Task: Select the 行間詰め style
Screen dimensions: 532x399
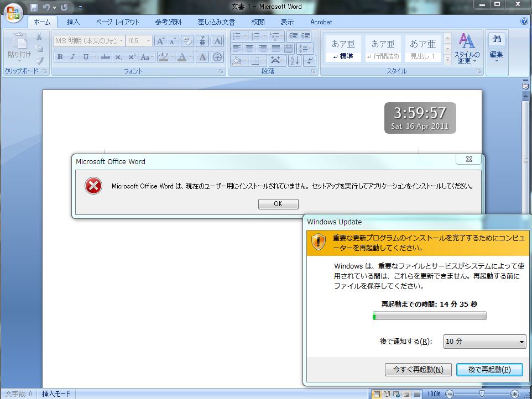Action: pos(383,49)
